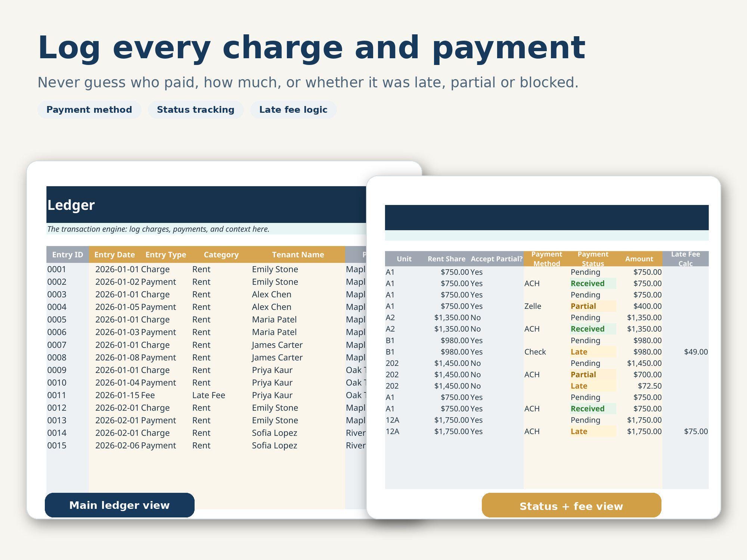Image resolution: width=747 pixels, height=560 pixels.
Task: Select the Entry Date column header
Action: (x=115, y=255)
